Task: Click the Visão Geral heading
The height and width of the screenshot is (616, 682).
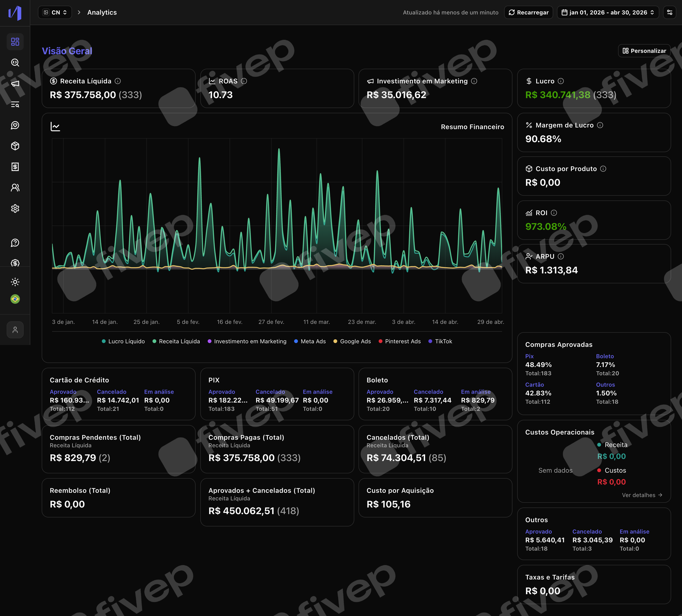Action: pyautogui.click(x=67, y=51)
